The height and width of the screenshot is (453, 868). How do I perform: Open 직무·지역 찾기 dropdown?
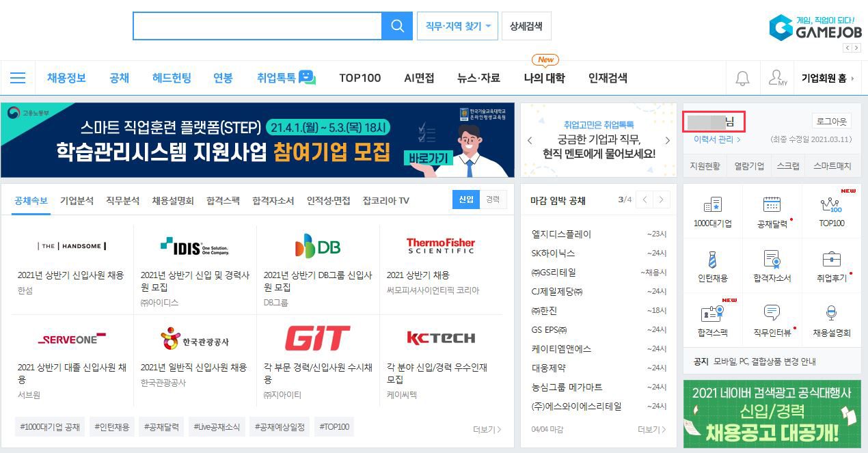point(457,26)
